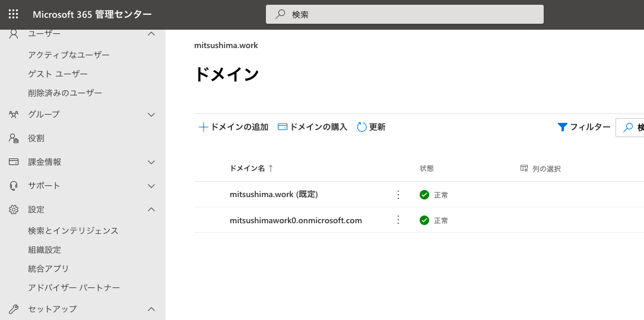
Task: Click the ドメイン page heading
Action: [226, 74]
